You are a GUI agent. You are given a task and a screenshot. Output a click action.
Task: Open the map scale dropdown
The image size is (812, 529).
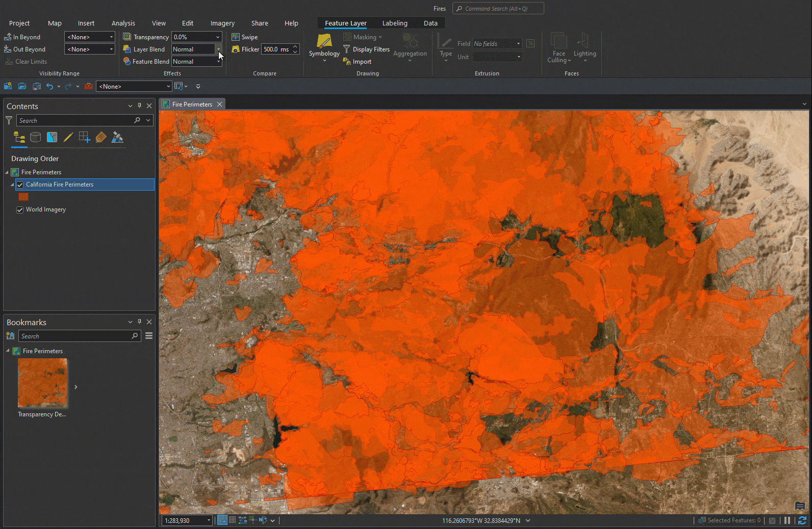(209, 520)
